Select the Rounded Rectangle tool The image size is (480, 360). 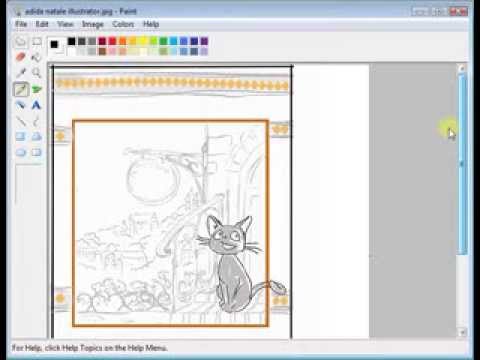(x=36, y=153)
